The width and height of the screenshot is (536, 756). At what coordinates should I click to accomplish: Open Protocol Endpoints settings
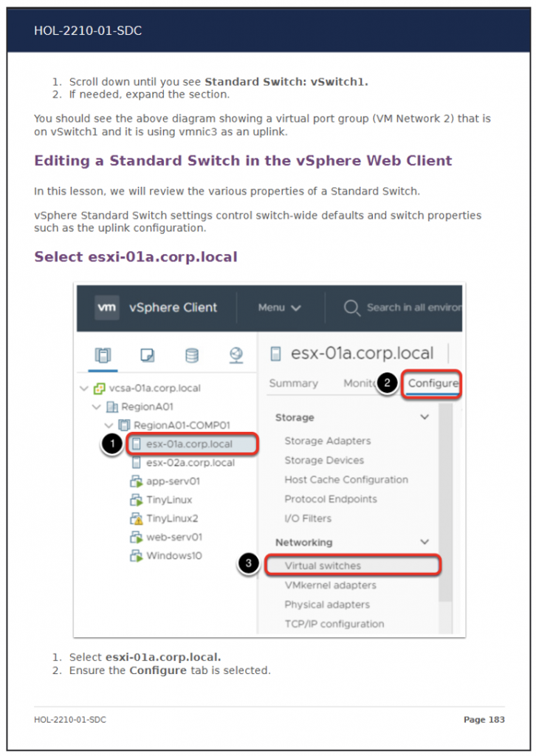coord(331,499)
